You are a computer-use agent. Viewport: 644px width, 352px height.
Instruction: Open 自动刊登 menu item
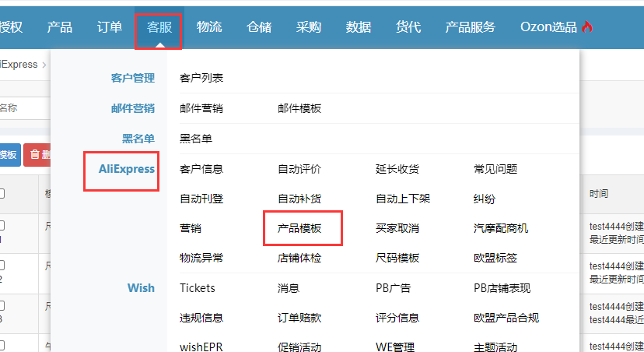tap(201, 199)
